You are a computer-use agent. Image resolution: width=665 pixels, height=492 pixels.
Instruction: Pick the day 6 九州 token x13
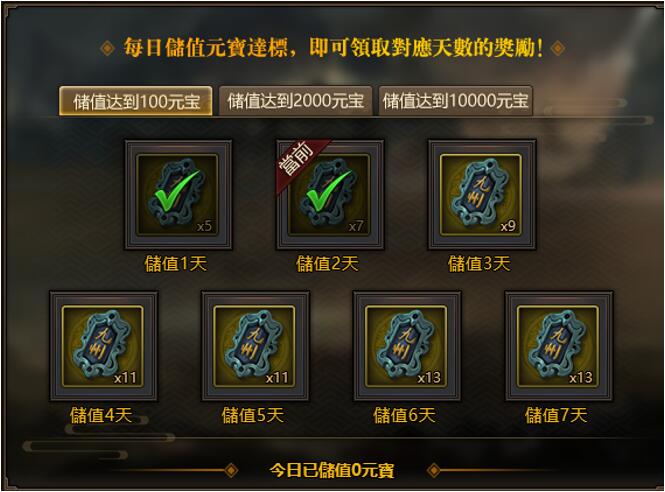pyautogui.click(x=407, y=346)
